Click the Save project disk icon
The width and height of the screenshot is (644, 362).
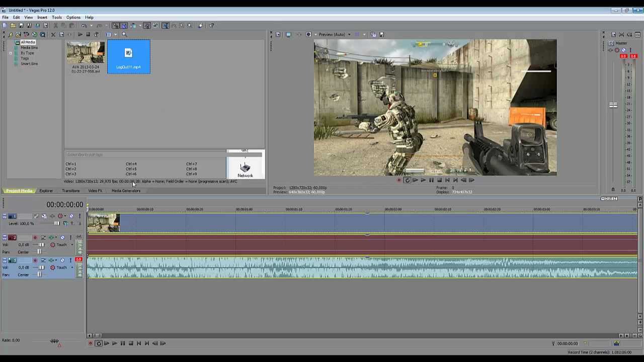point(21,26)
